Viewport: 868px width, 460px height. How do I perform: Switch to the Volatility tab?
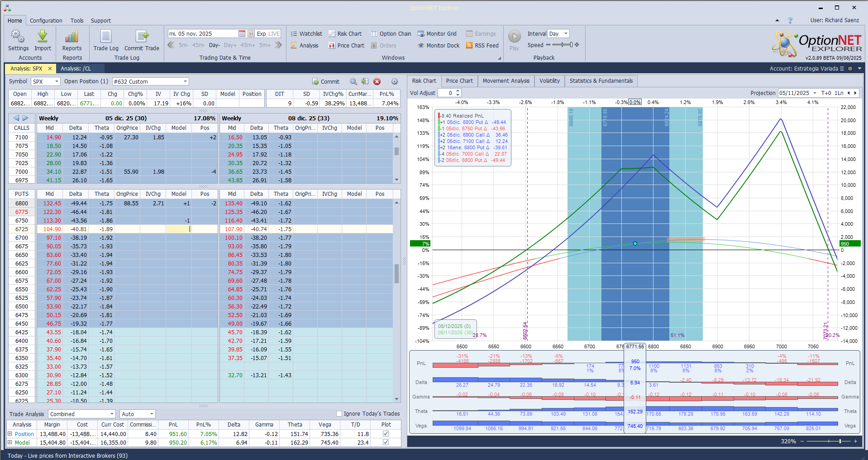point(549,81)
